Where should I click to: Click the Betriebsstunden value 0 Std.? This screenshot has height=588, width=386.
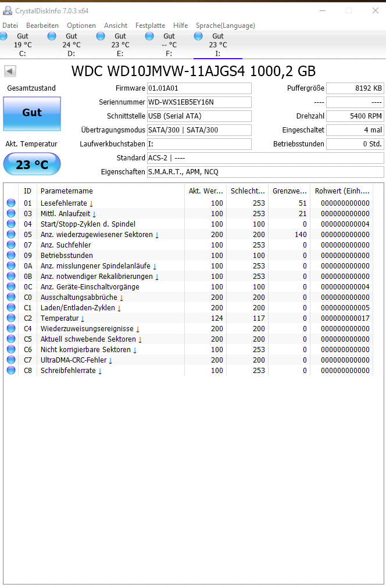[355, 144]
